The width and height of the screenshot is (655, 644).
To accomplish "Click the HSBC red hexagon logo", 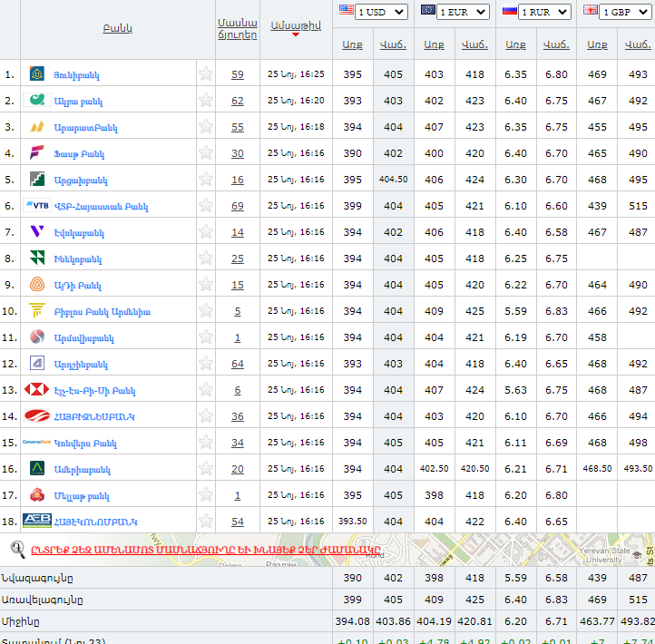I will click(37, 389).
